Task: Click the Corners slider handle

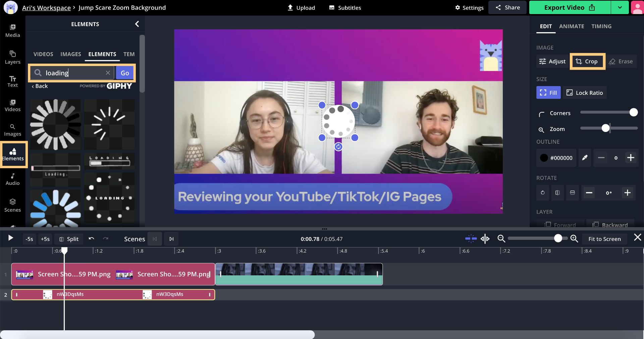Action: [x=633, y=113]
